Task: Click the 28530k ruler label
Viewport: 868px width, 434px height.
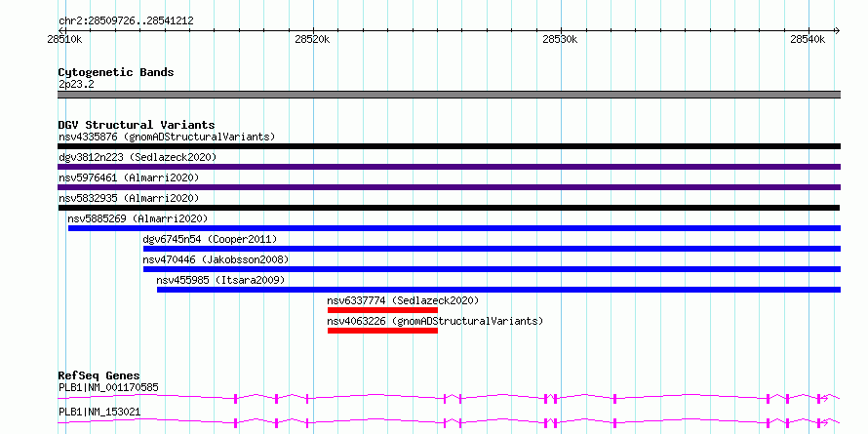Action: (x=560, y=39)
